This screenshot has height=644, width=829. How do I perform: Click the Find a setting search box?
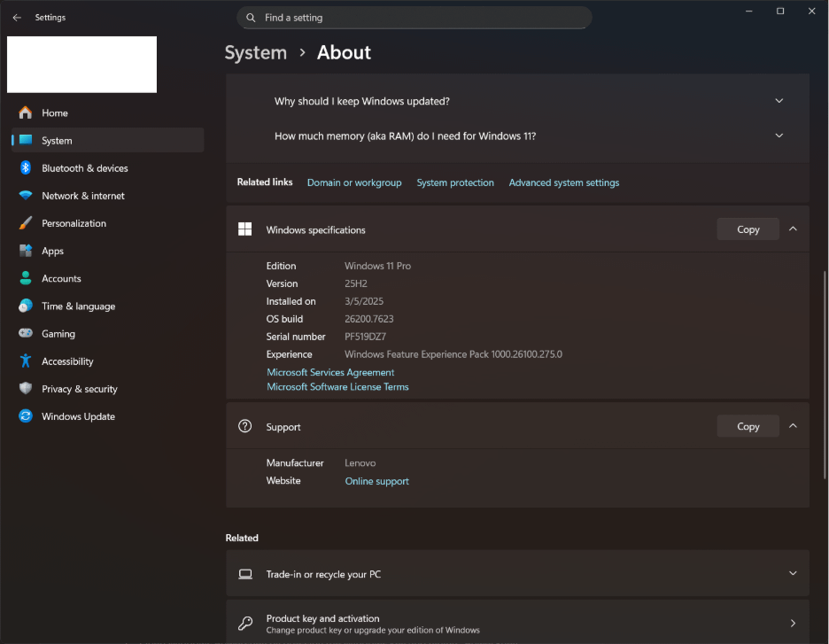coord(414,18)
